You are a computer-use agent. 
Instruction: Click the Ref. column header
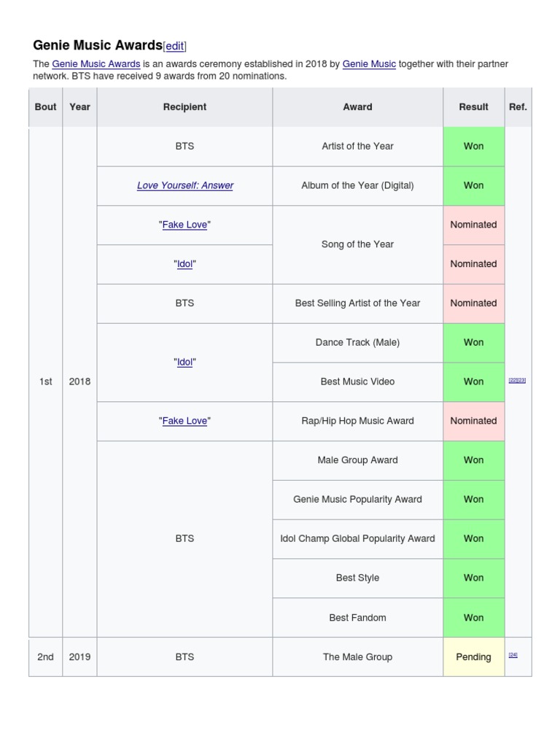click(518, 107)
